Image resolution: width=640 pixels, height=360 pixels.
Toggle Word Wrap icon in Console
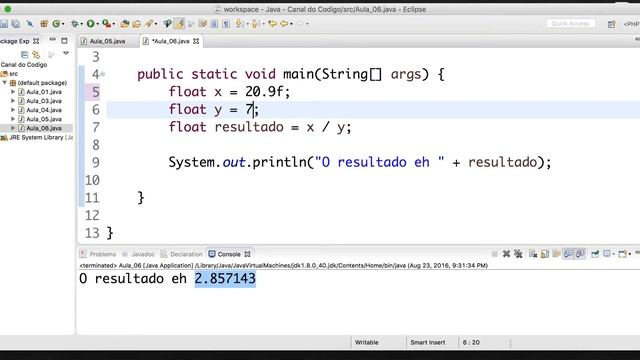[x=557, y=254]
